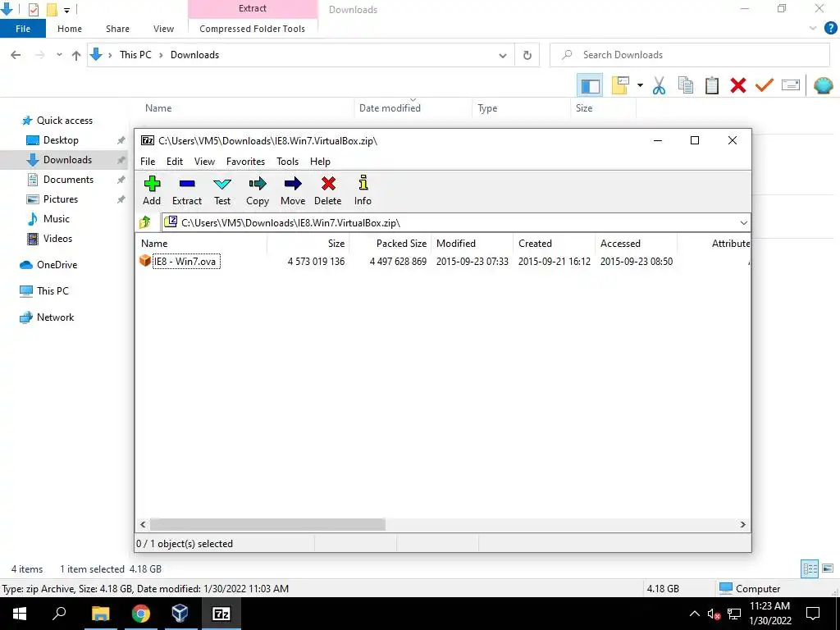Open the taskbar search magnifier

point(59,614)
